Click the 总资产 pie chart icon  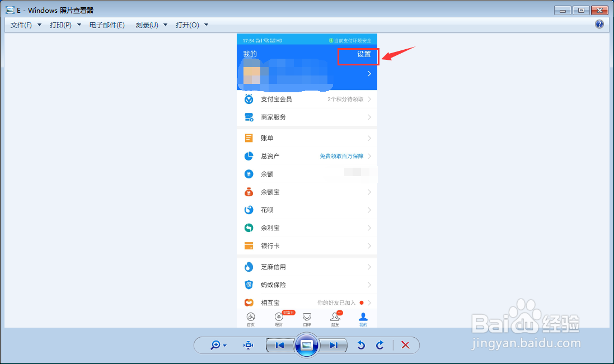(x=249, y=156)
